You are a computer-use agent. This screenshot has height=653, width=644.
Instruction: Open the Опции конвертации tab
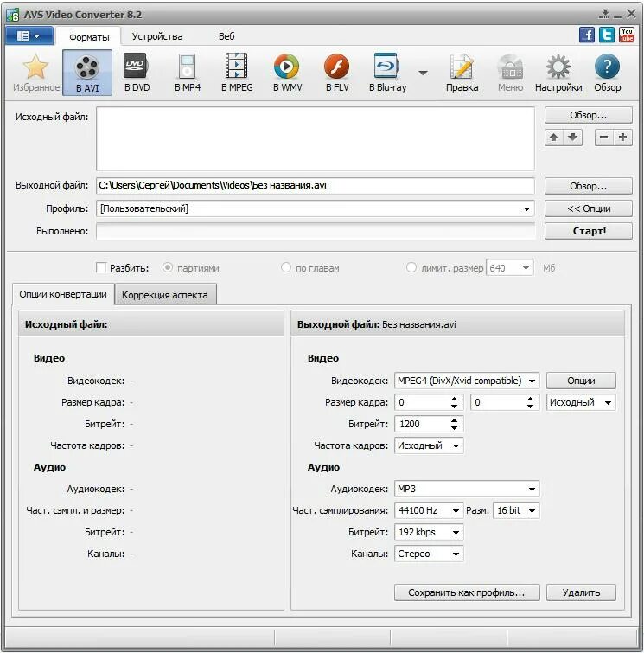click(63, 294)
